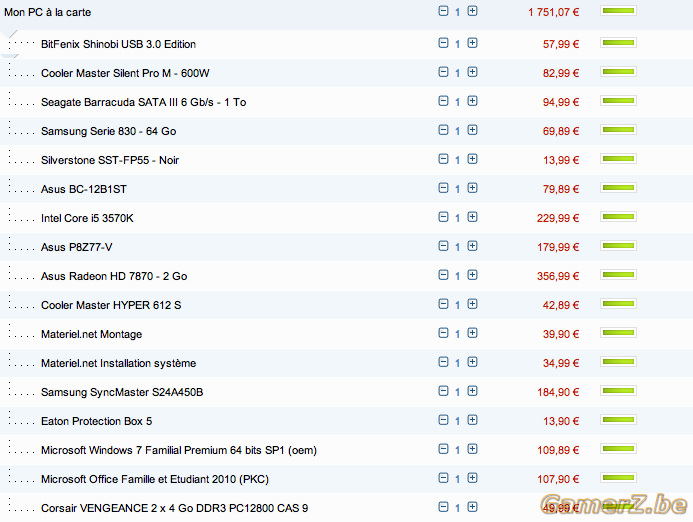This screenshot has width=693, height=522.
Task: Open the Corsair VENGEANCE DDR3 product
Action: tap(175, 508)
